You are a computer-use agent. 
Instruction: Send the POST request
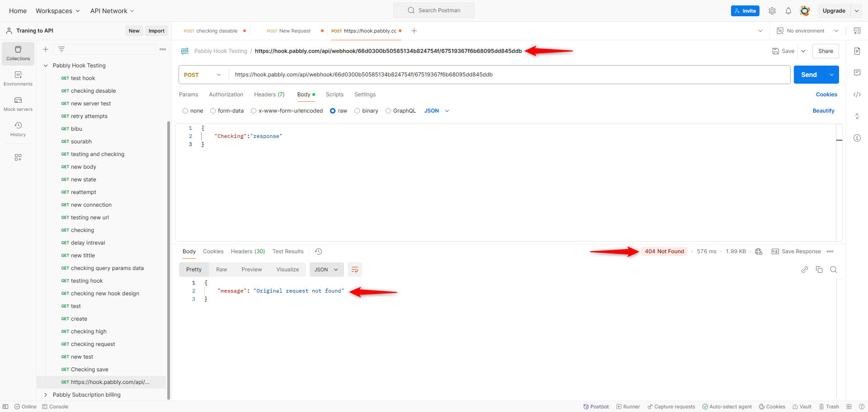pos(809,75)
